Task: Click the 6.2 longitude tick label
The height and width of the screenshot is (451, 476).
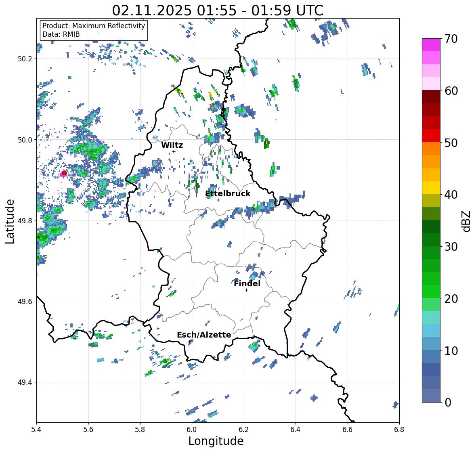Action: click(x=244, y=429)
